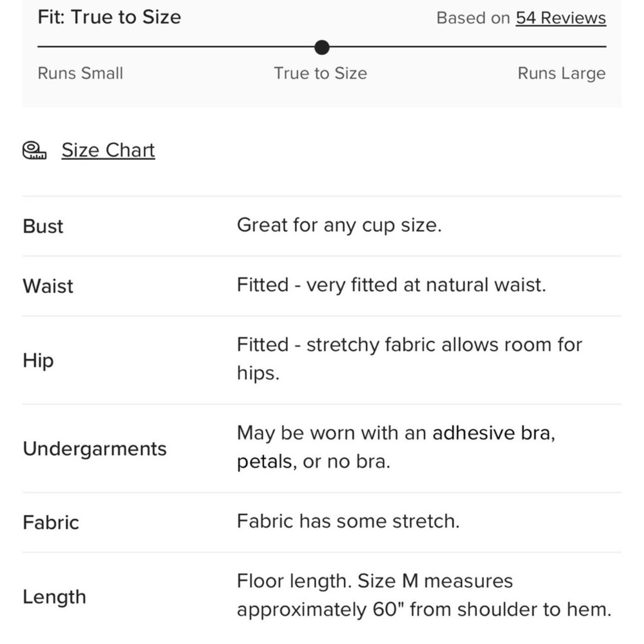Select the Fabric row label
644x644 pixels.
pos(51,523)
